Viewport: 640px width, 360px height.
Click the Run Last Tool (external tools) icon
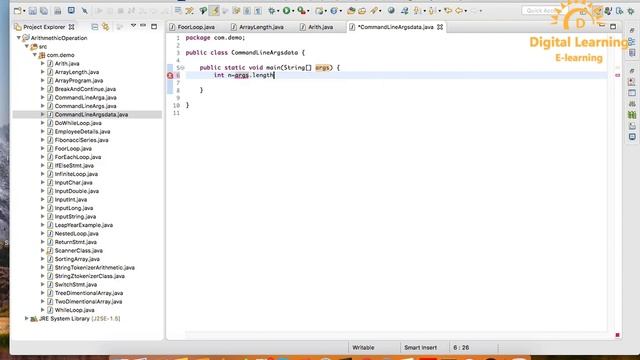click(301, 11)
